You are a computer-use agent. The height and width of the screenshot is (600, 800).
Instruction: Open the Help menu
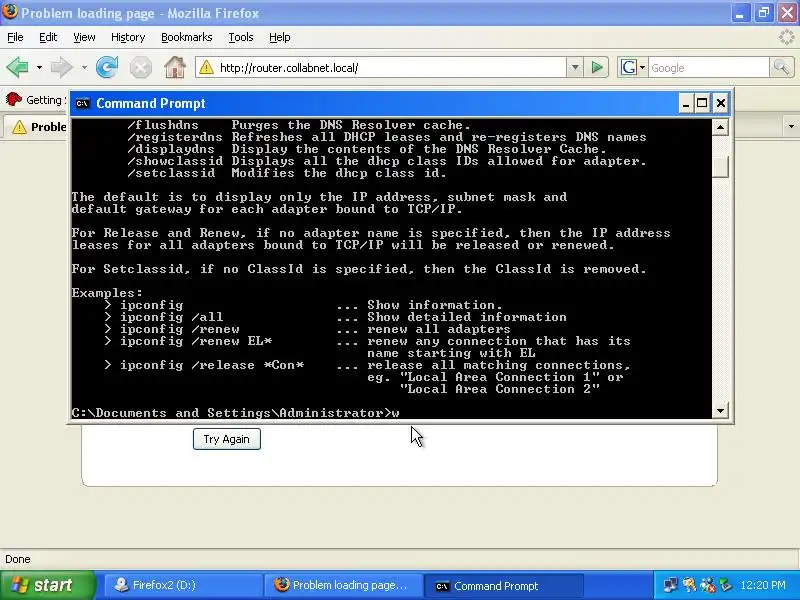(280, 37)
